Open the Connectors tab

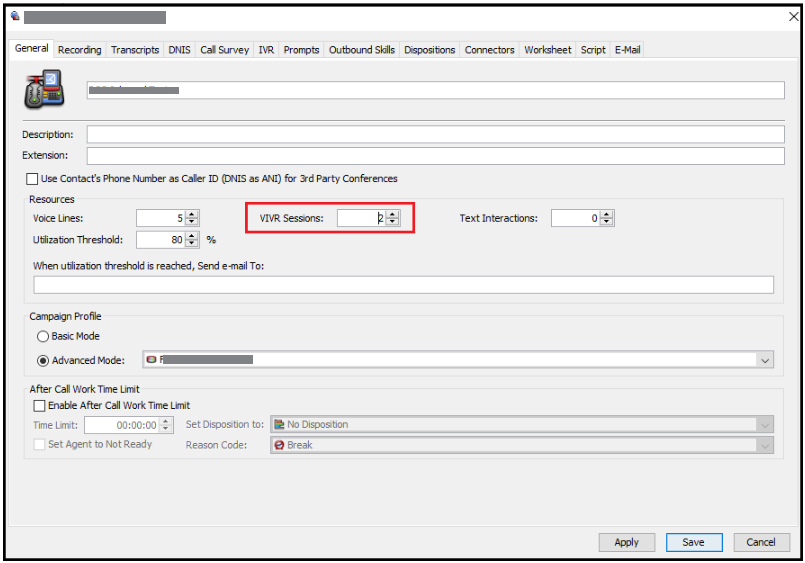point(489,50)
